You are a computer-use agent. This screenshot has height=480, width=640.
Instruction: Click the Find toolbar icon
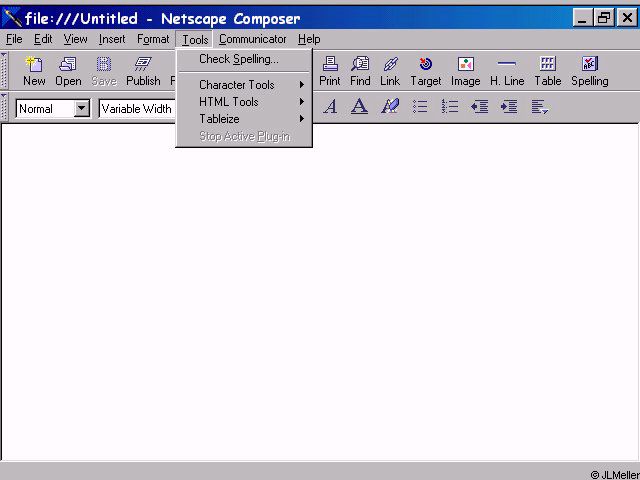[360, 71]
